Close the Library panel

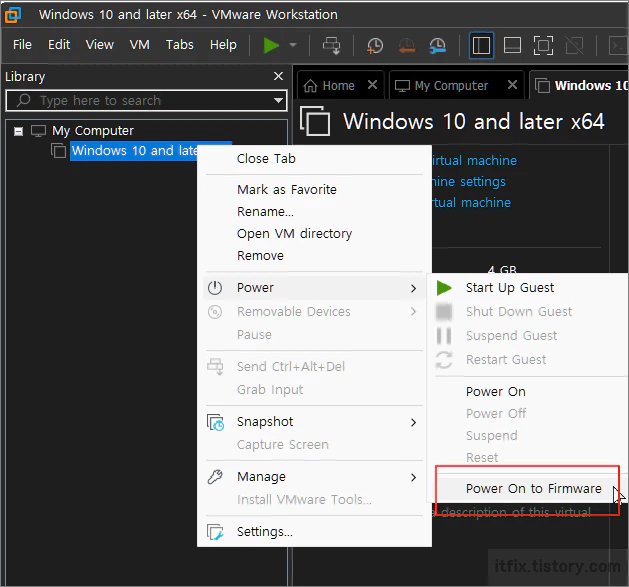278,76
